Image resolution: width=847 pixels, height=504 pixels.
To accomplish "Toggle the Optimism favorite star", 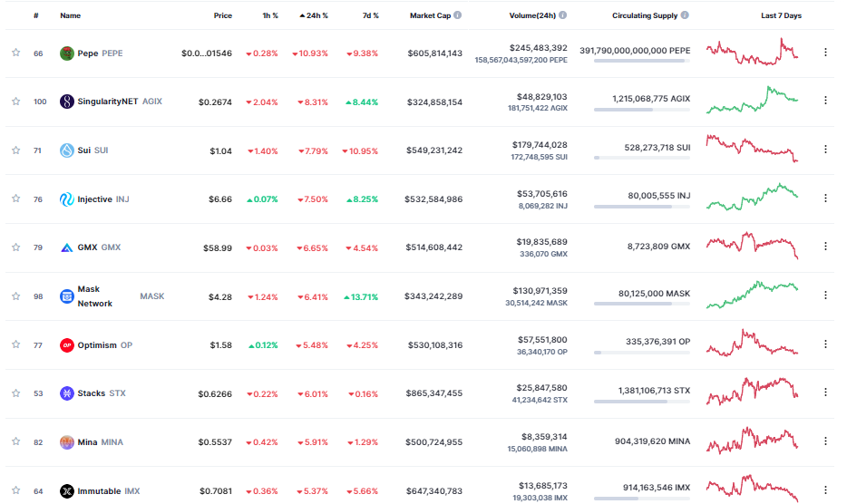I will (16, 344).
